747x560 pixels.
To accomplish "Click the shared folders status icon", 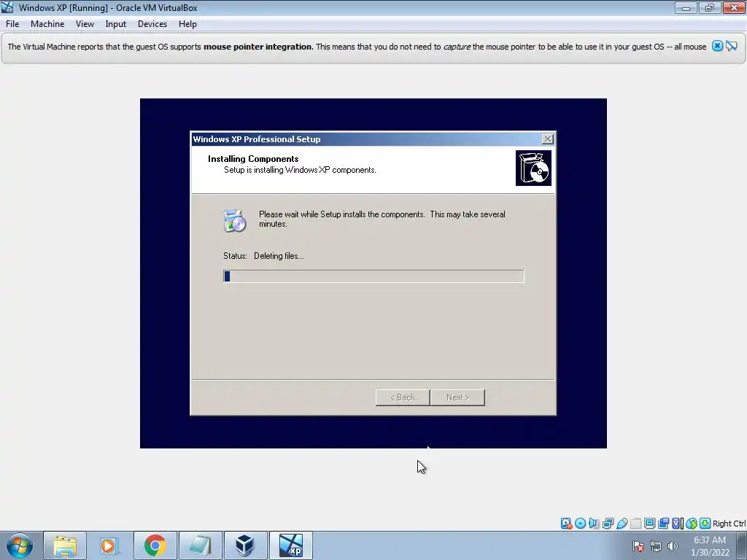I will pyautogui.click(x=635, y=524).
